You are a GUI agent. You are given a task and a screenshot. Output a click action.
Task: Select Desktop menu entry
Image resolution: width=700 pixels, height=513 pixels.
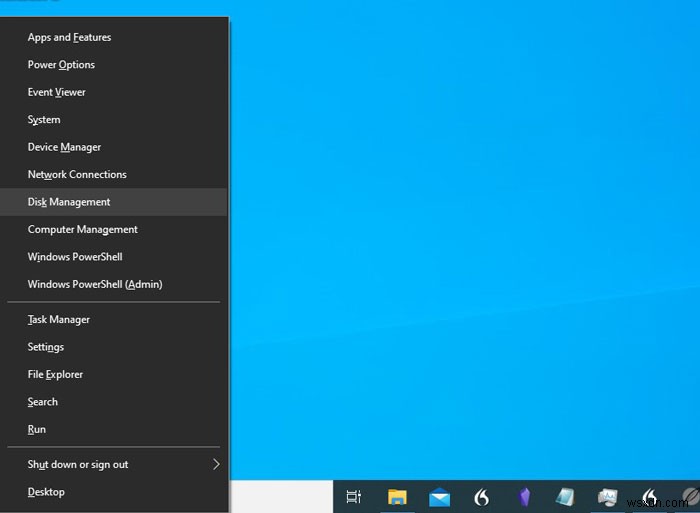pos(114,492)
